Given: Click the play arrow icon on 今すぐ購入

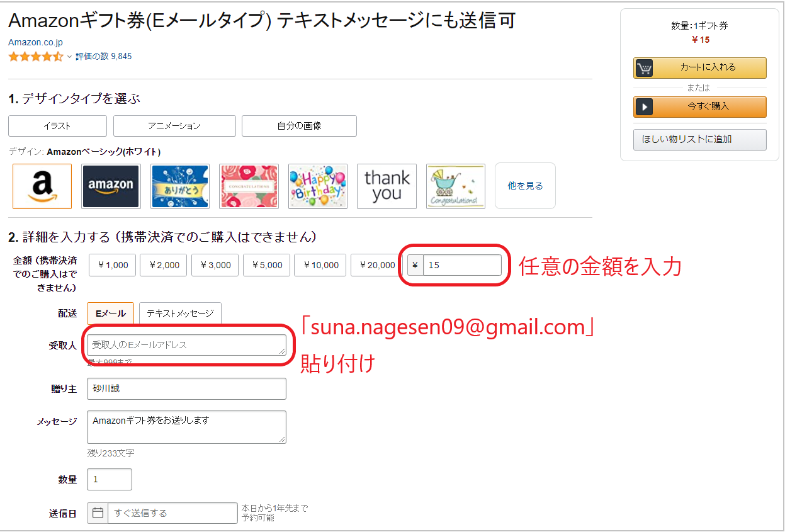Looking at the screenshot, I should point(643,107).
